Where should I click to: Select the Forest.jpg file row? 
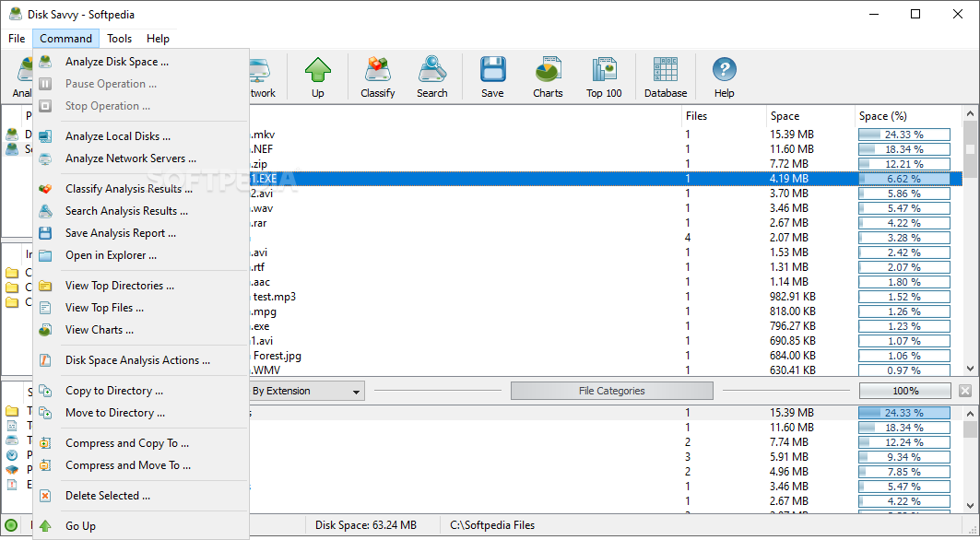(605, 356)
